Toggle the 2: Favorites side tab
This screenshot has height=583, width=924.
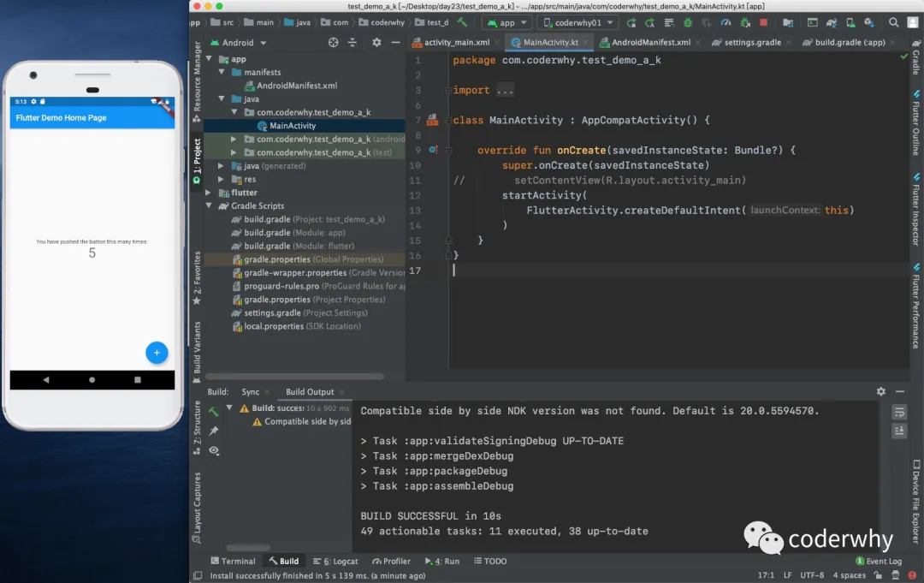click(x=197, y=277)
